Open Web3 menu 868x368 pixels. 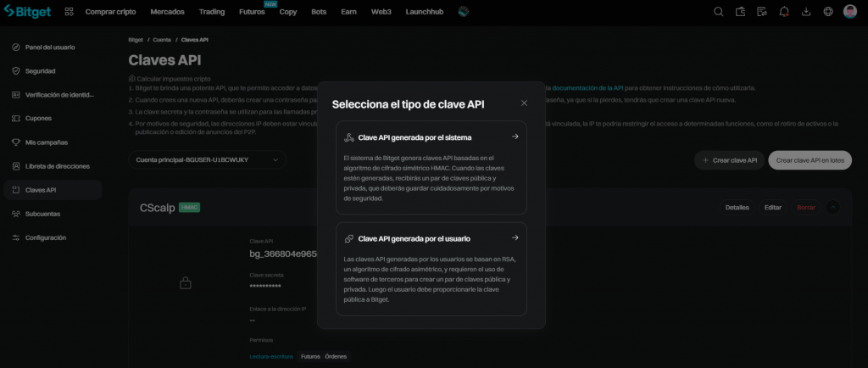tap(381, 12)
